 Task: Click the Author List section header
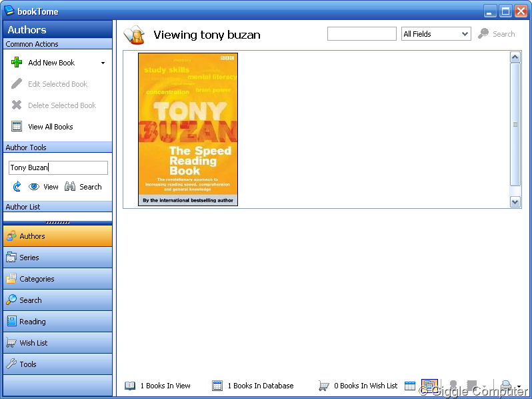pyautogui.click(x=58, y=206)
